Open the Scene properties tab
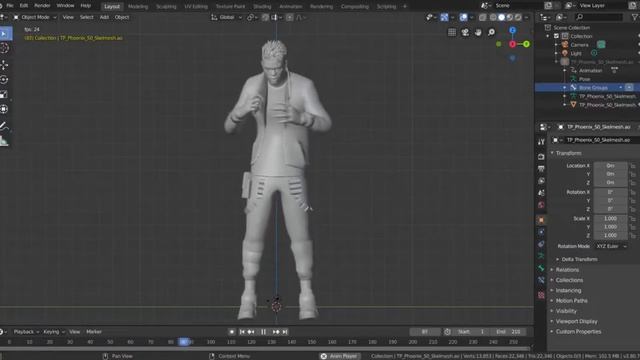Screen dimensions: 640x360 [x=541, y=193]
